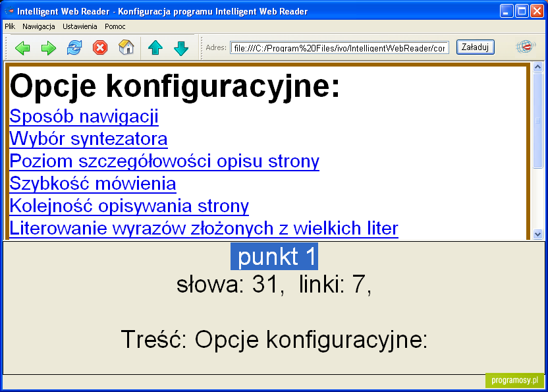This screenshot has width=548, height=392.
Task: Maximize the Intelligent Web Reader window
Action: pyautogui.click(x=522, y=11)
